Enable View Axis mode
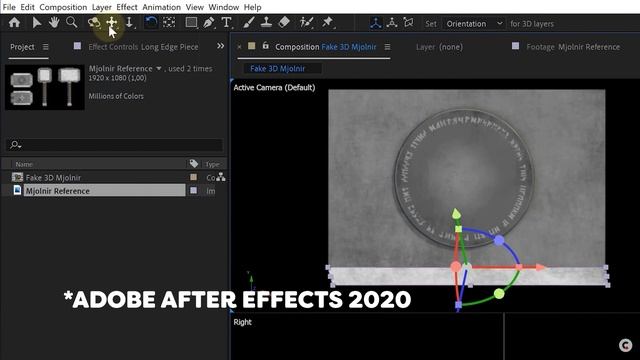Image resolution: width=640 pixels, height=360 pixels. pos(408,23)
